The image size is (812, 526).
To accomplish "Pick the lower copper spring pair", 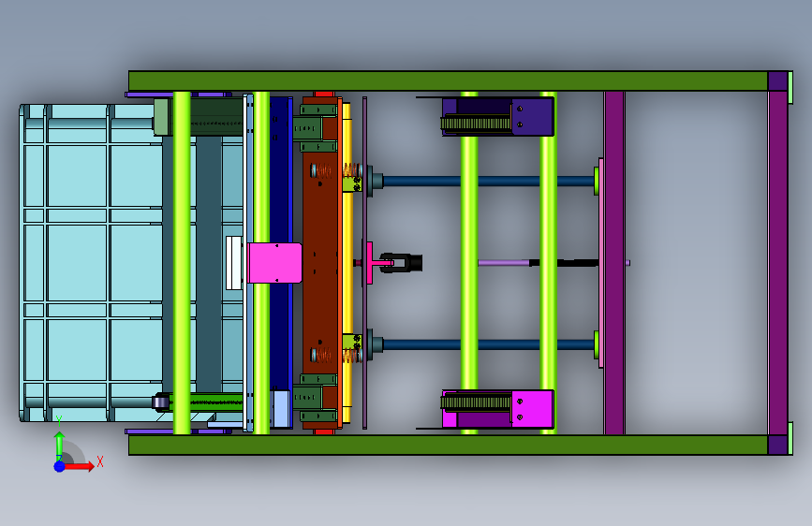I will coord(336,355).
